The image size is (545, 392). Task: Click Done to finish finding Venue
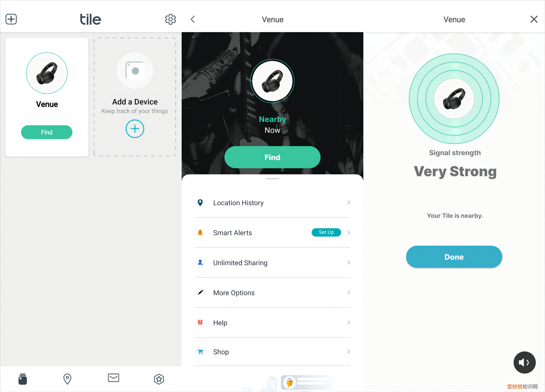(x=454, y=257)
